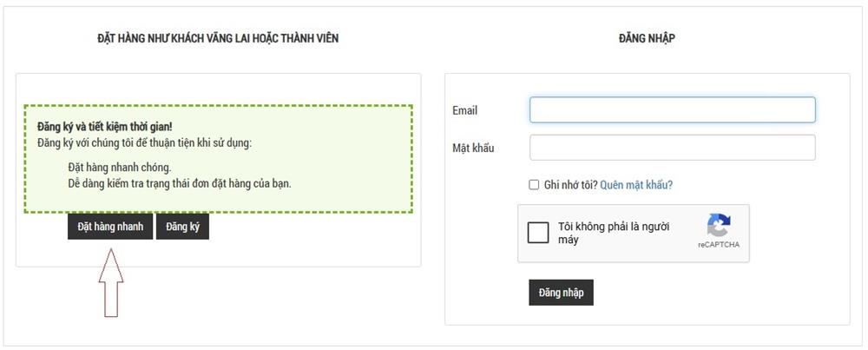868x350 pixels.
Task: Click the reCAPTCHA logo icon
Action: click(x=719, y=226)
